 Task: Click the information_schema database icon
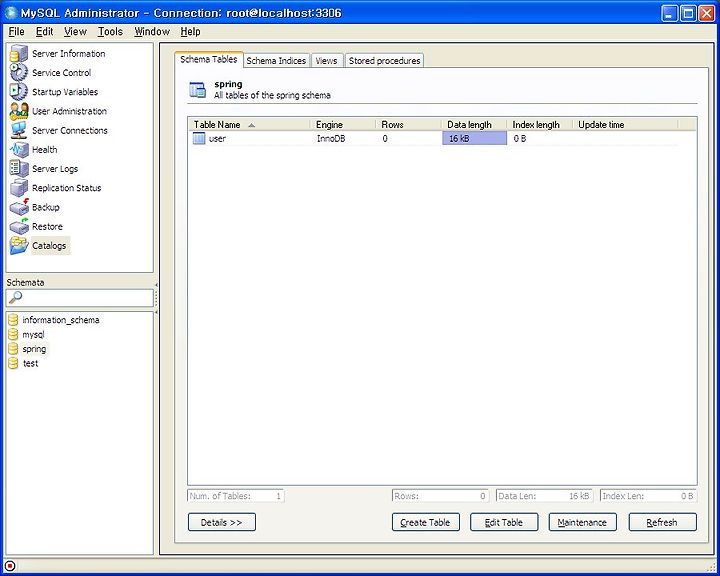click(x=13, y=320)
